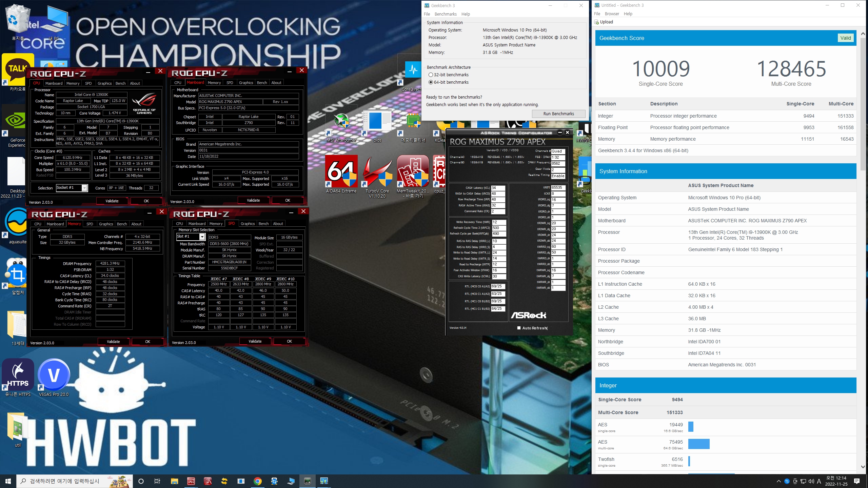Viewport: 868px width, 488px height.
Task: Click the AES multi-core score bar
Action: [699, 444]
